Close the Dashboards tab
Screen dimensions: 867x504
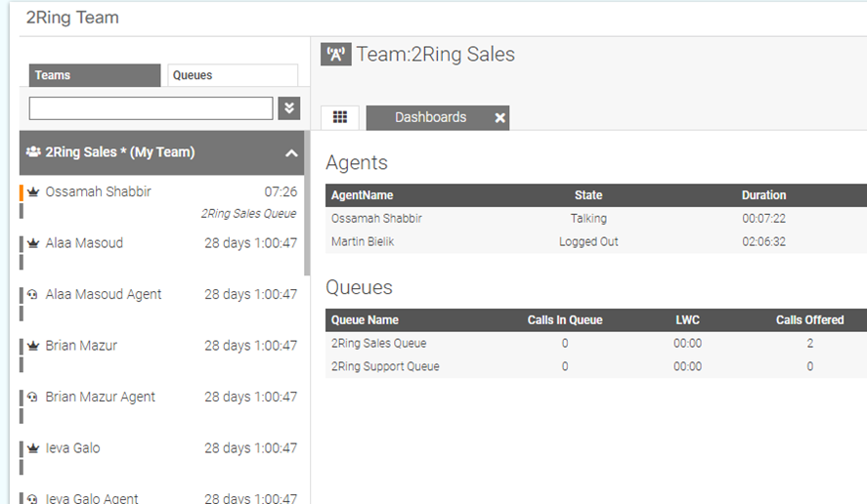click(x=499, y=117)
